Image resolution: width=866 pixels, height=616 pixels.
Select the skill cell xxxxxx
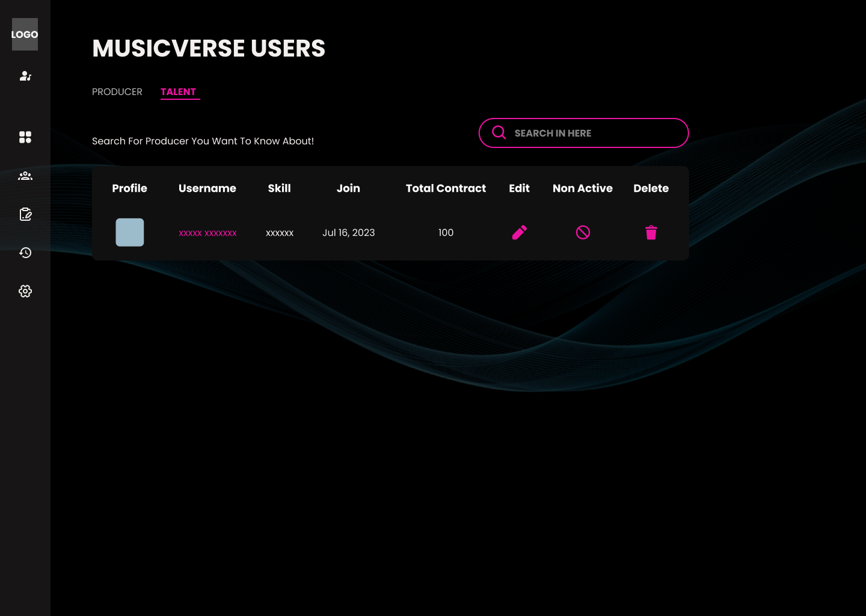pos(280,233)
